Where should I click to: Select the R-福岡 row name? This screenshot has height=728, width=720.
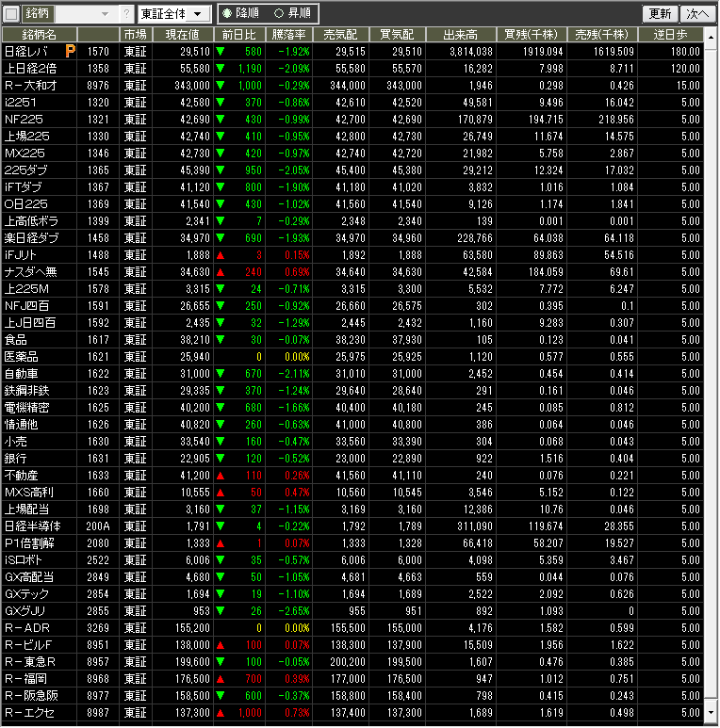click(26, 679)
